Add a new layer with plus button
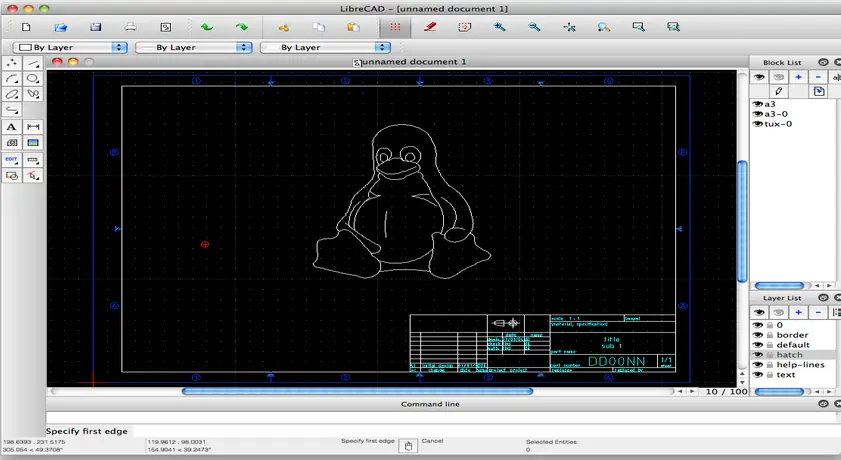 (798, 313)
